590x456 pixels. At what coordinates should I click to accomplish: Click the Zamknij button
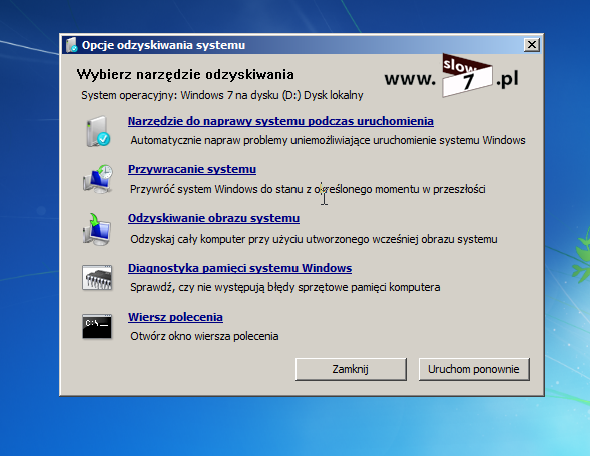click(x=351, y=369)
